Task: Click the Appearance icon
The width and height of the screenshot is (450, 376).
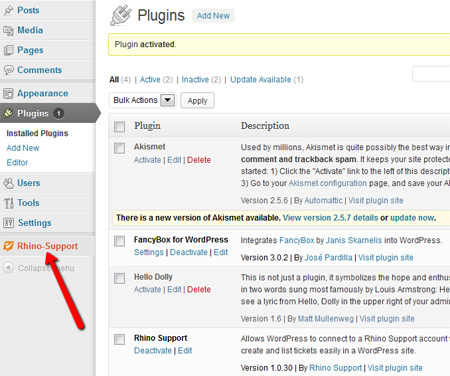Action: [x=8, y=94]
